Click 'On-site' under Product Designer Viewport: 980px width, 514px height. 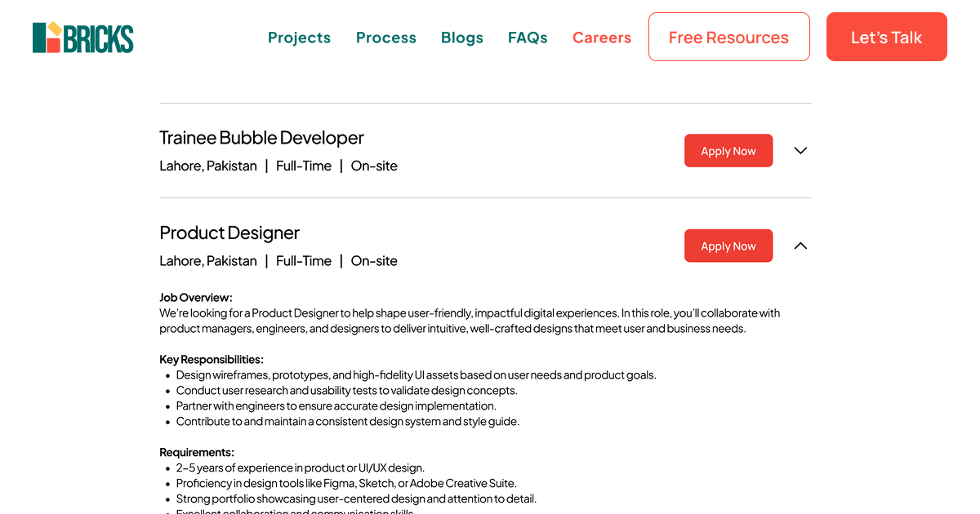pos(374,261)
